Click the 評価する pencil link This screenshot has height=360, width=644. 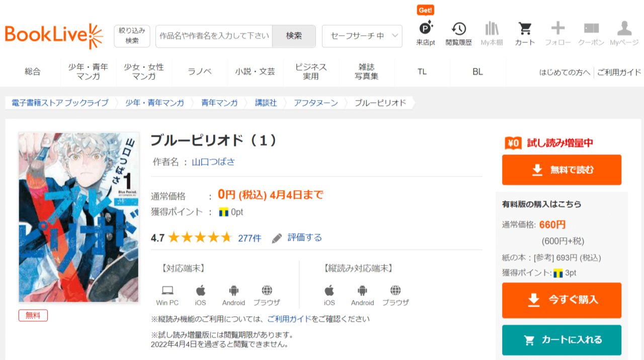click(297, 238)
